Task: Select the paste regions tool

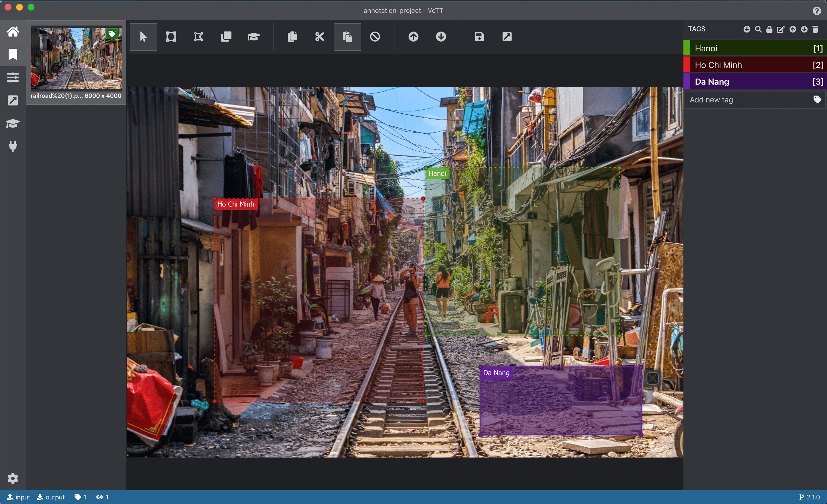Action: pyautogui.click(x=347, y=37)
